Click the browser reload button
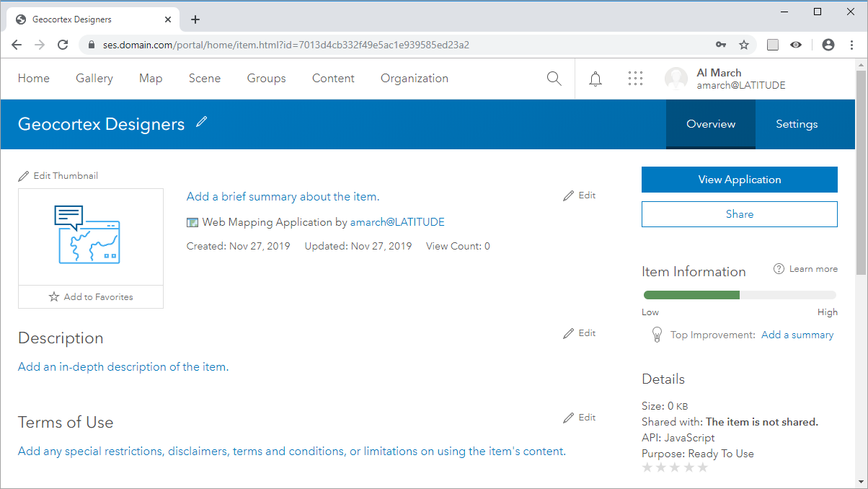The height and width of the screenshot is (489, 868). point(63,45)
